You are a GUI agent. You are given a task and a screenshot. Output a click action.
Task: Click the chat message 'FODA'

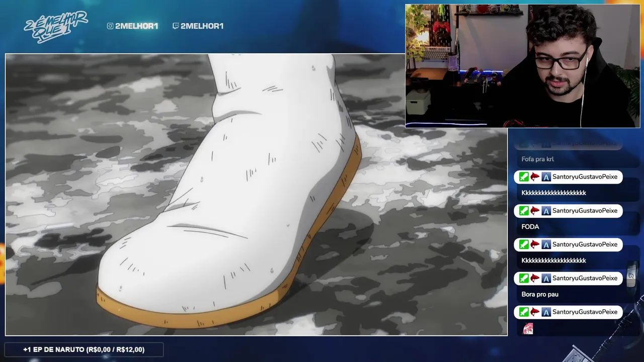click(x=530, y=227)
